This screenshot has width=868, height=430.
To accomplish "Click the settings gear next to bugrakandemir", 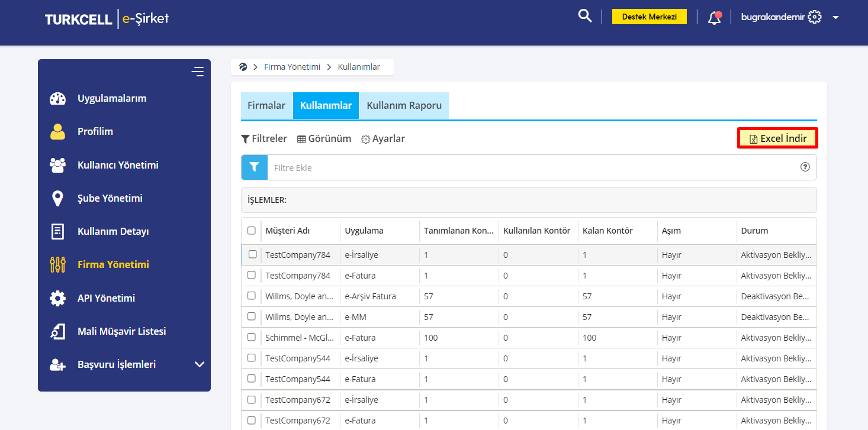I will 815,17.
